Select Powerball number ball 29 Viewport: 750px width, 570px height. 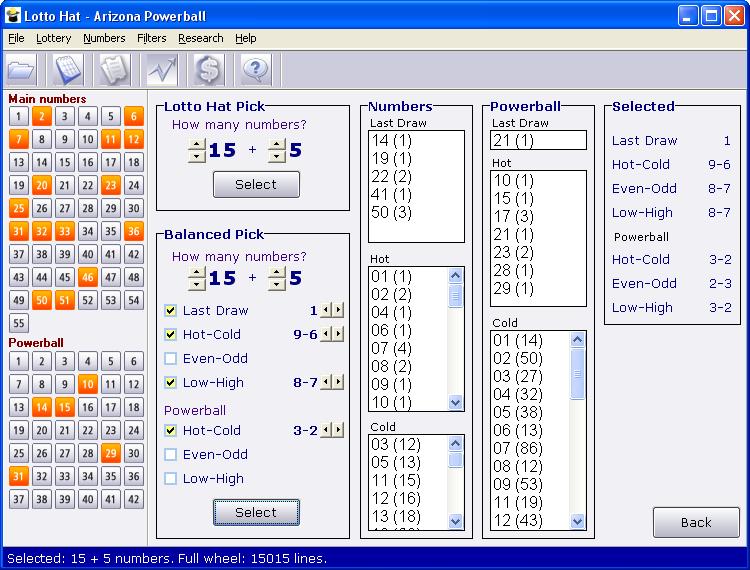point(110,453)
